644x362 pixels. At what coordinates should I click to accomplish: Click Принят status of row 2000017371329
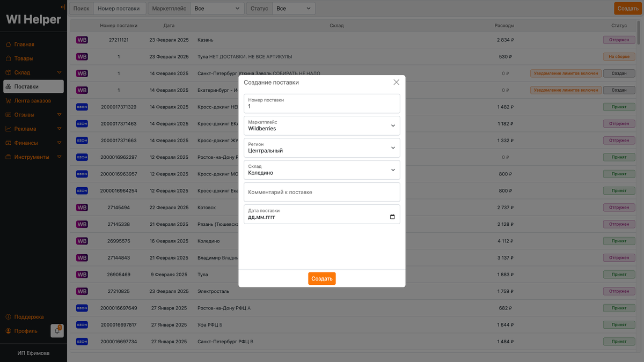(x=619, y=107)
